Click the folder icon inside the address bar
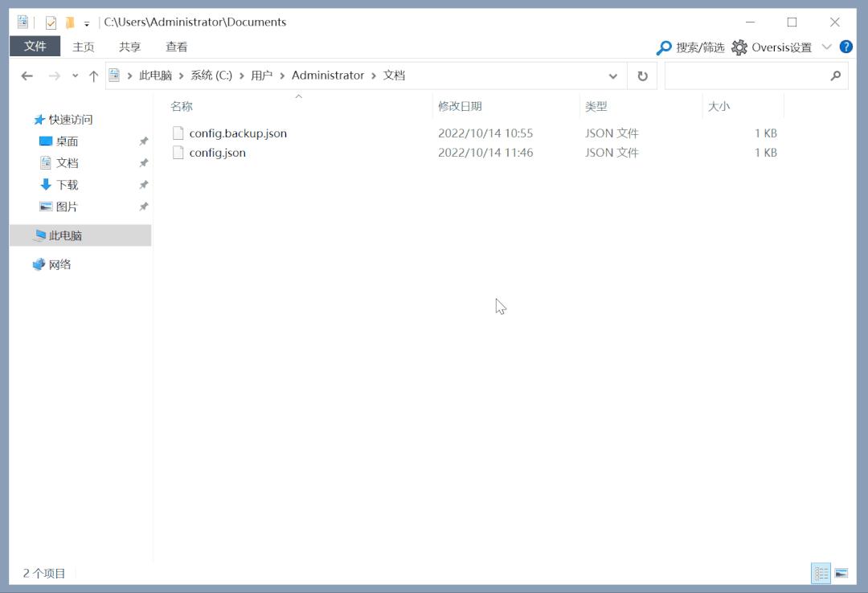 116,75
